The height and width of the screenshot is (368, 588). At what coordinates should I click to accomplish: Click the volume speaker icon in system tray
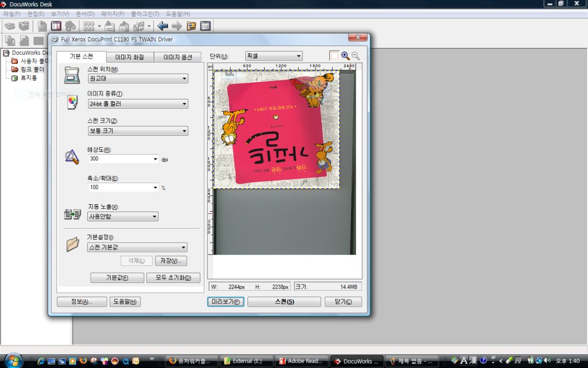547,361
